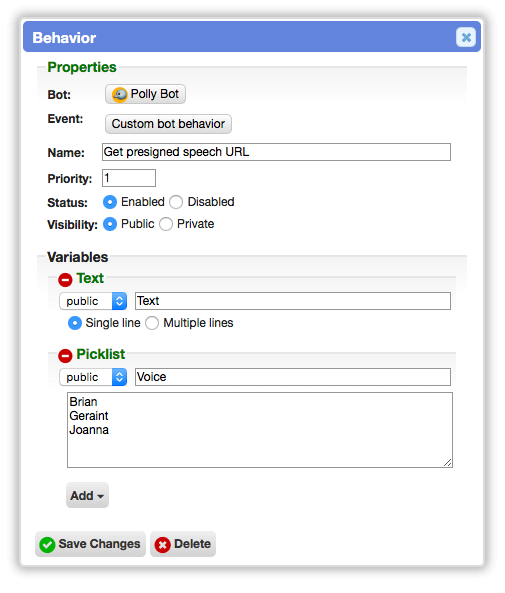Click the Voice variable name field
Image resolution: width=505 pixels, height=593 pixels.
293,377
